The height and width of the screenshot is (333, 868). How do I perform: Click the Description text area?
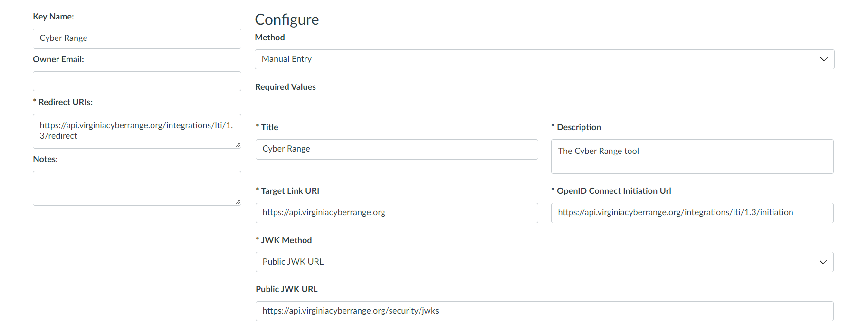pos(692,156)
